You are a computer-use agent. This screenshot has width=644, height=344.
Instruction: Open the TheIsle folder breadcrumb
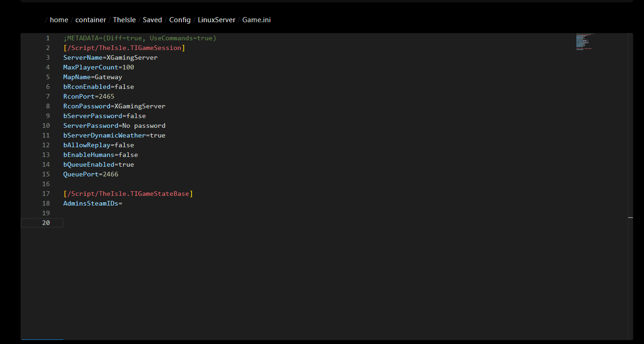click(x=124, y=19)
